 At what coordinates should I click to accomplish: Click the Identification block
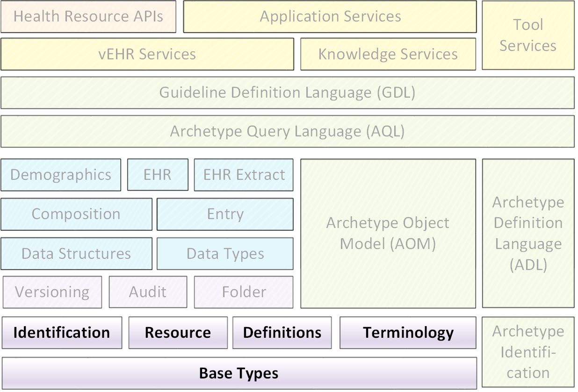tap(62, 333)
